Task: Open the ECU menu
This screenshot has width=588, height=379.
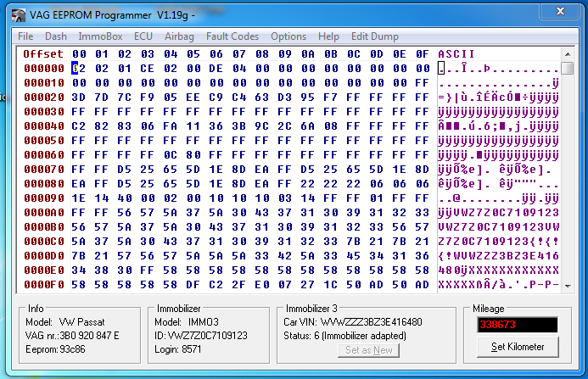Action: (143, 36)
